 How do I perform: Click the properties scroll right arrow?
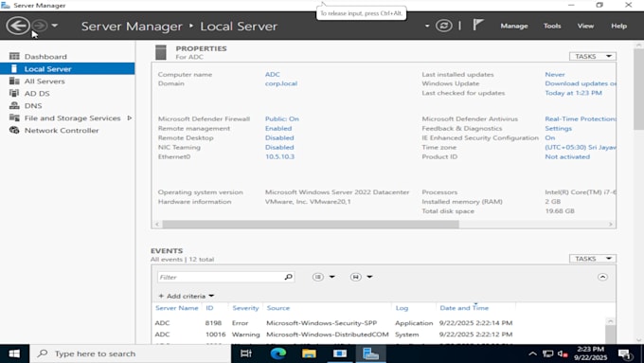[x=611, y=224]
